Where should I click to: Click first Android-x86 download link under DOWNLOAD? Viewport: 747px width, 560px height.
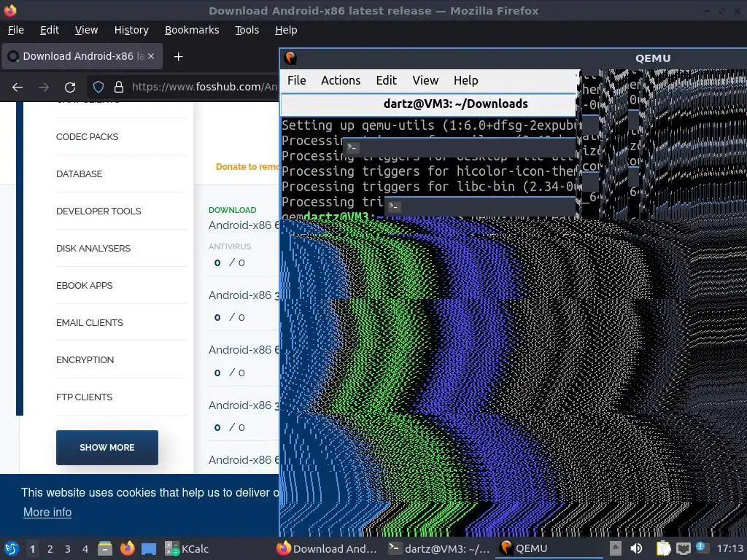tap(244, 225)
